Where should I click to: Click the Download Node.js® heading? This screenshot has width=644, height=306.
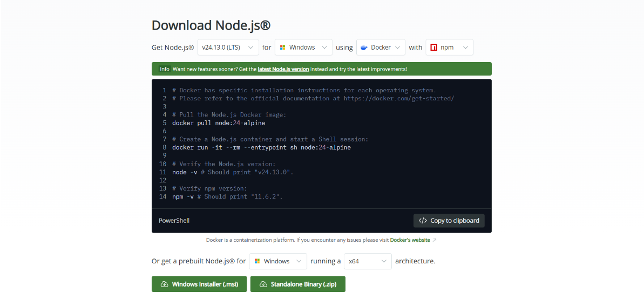coord(211,25)
